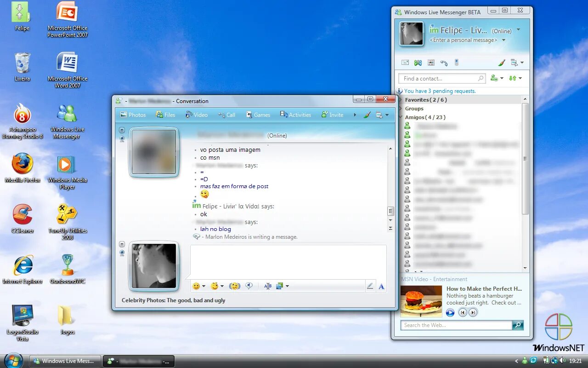
Task: Click webcam icon beside contact's picture
Action: coord(122,138)
